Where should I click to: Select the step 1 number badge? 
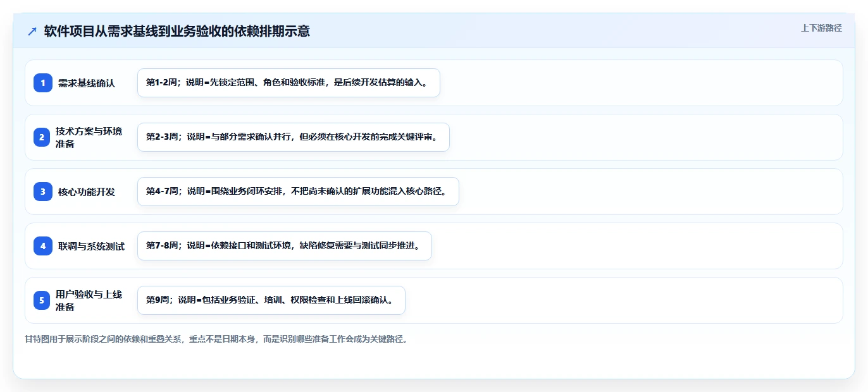[x=43, y=83]
